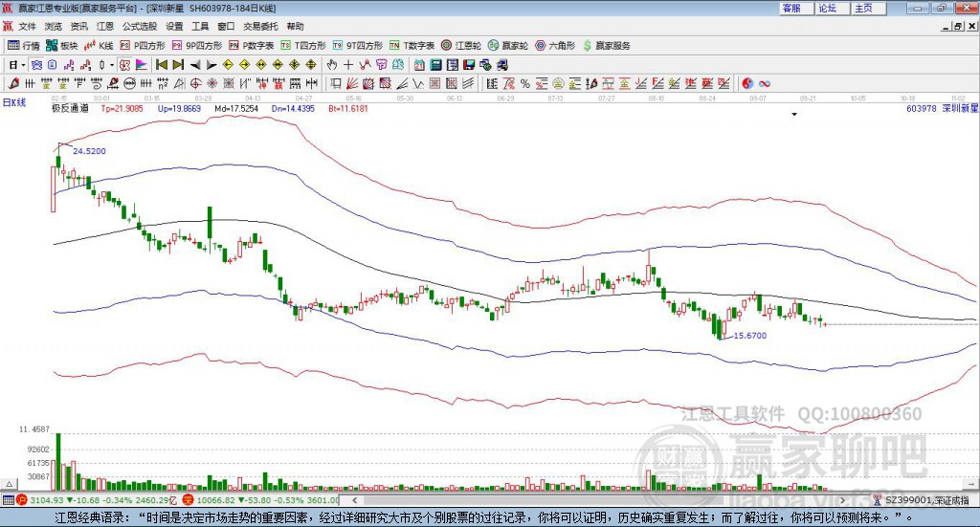The height and width of the screenshot is (527, 980).
Task: Open the 赢家轮 wheel tool
Action: coord(508,46)
